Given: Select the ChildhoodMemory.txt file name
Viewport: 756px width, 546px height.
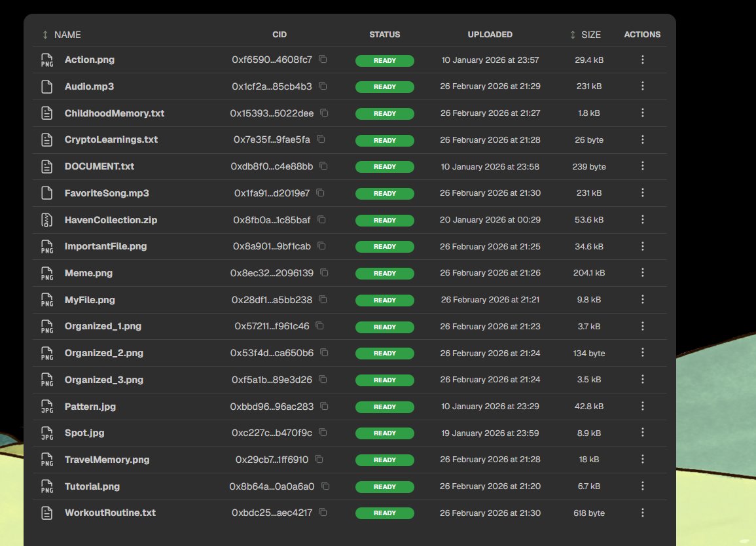Looking at the screenshot, I should tap(115, 113).
